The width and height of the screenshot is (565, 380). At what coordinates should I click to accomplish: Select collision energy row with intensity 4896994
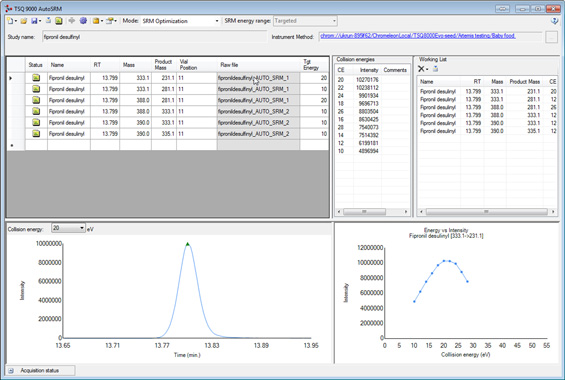372,151
